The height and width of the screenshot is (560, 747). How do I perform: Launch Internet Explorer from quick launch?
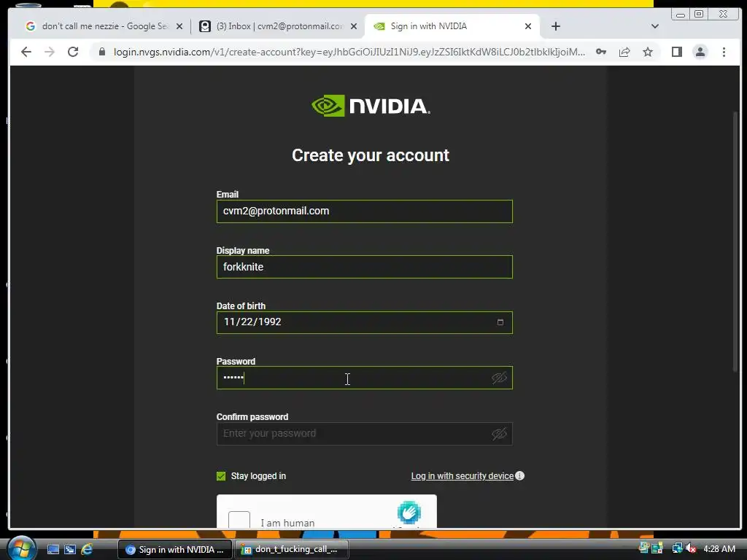(87, 550)
